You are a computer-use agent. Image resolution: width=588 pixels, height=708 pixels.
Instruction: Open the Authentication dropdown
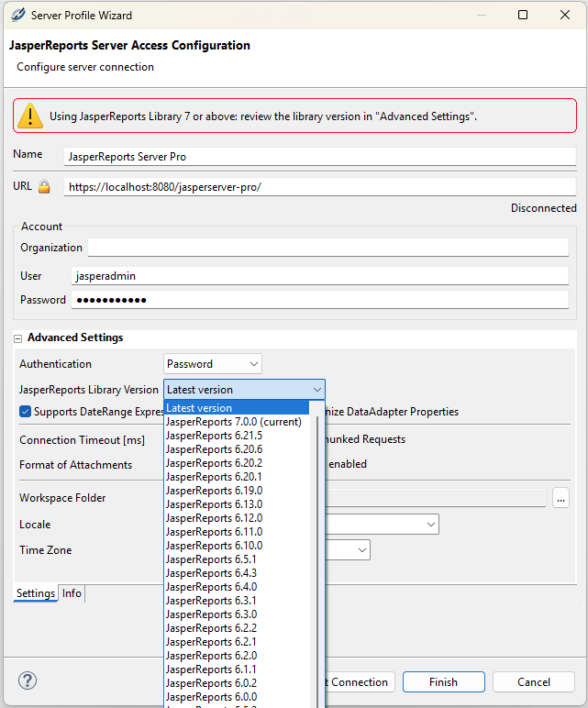[212, 364]
